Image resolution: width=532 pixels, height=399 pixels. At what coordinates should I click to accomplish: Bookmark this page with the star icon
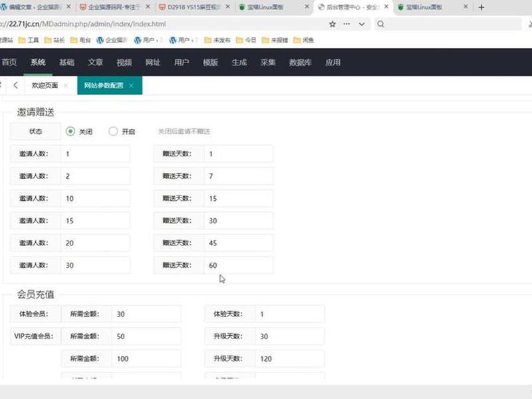(332, 24)
